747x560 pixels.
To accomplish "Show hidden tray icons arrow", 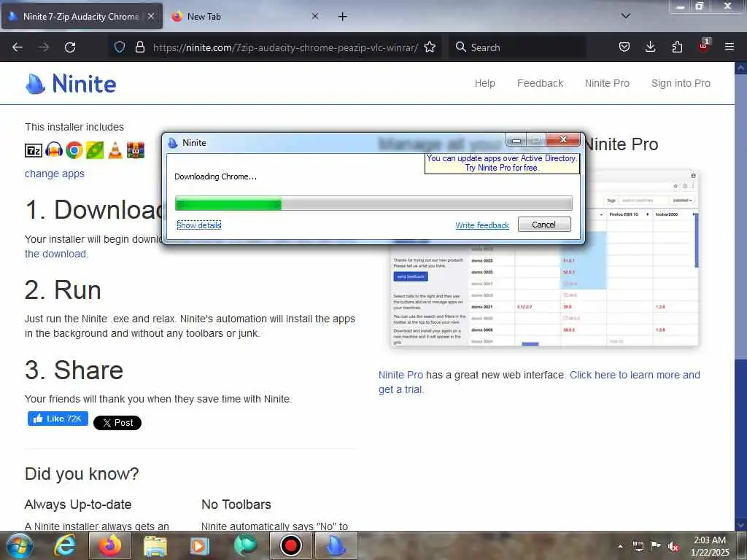I will [x=620, y=546].
